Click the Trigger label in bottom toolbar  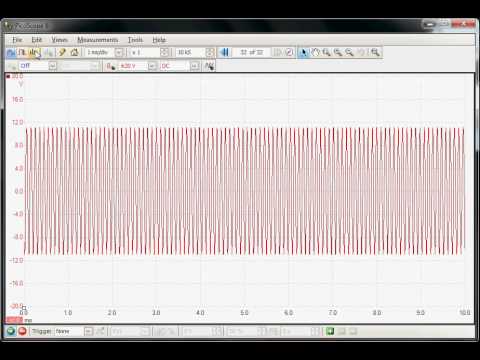42,331
